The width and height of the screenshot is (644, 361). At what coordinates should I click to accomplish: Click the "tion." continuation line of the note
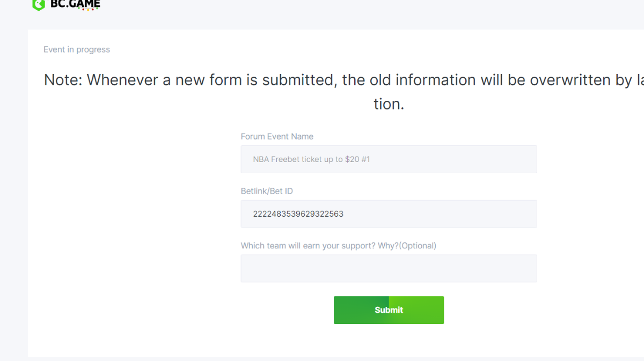389,104
